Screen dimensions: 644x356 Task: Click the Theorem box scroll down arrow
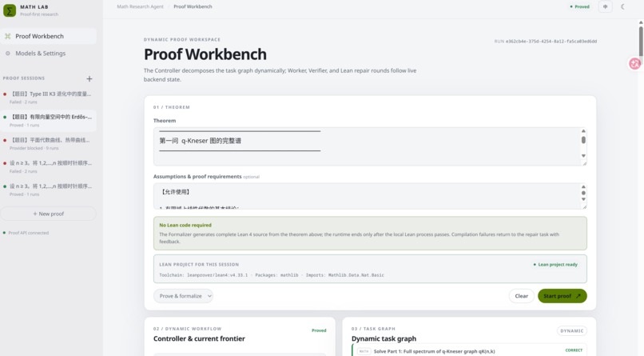pos(583,156)
